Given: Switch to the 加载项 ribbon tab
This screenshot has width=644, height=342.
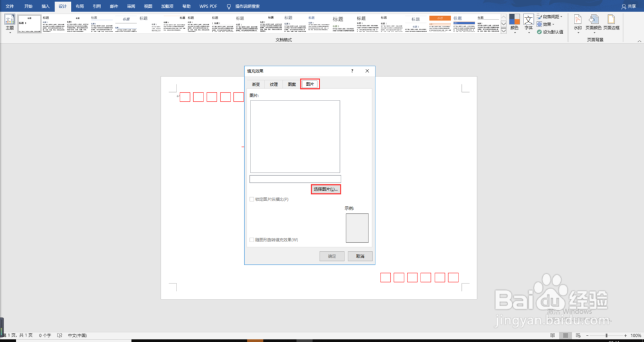Looking at the screenshot, I should pyautogui.click(x=167, y=6).
